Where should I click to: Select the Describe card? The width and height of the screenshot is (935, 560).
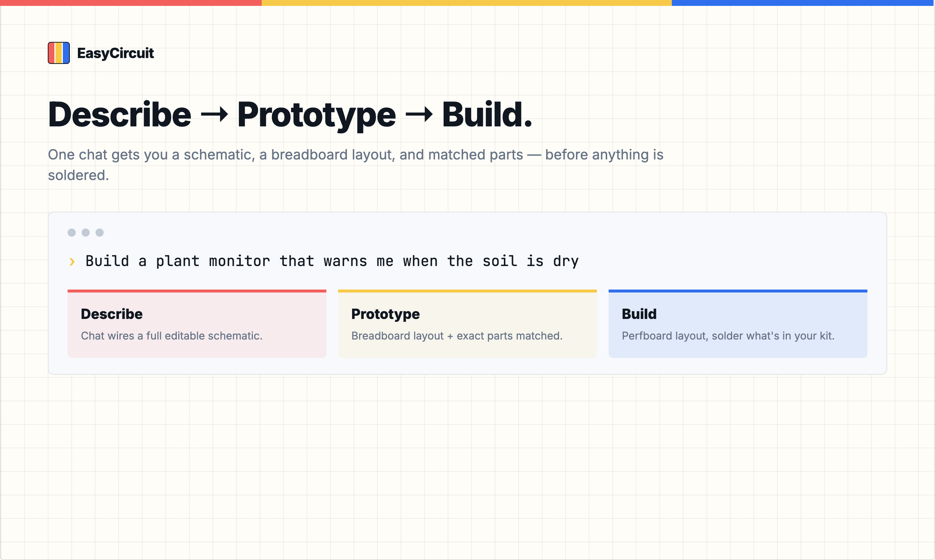point(197,324)
